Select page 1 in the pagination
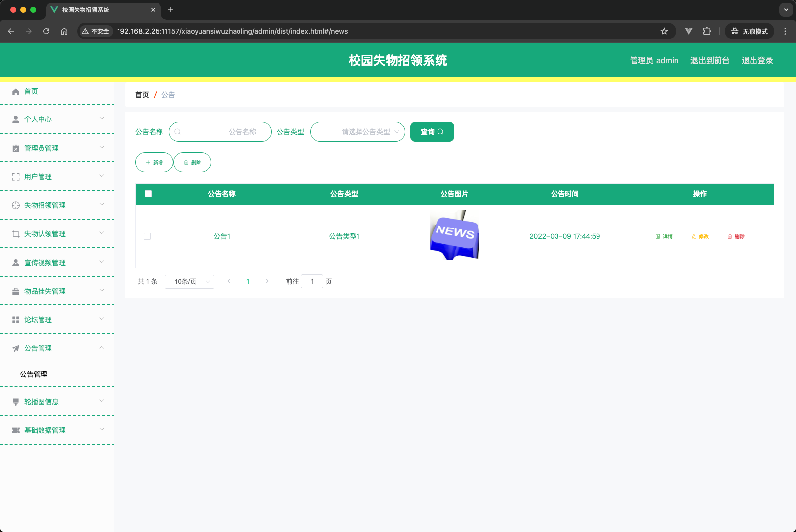Image resolution: width=796 pixels, height=532 pixels. (x=248, y=281)
